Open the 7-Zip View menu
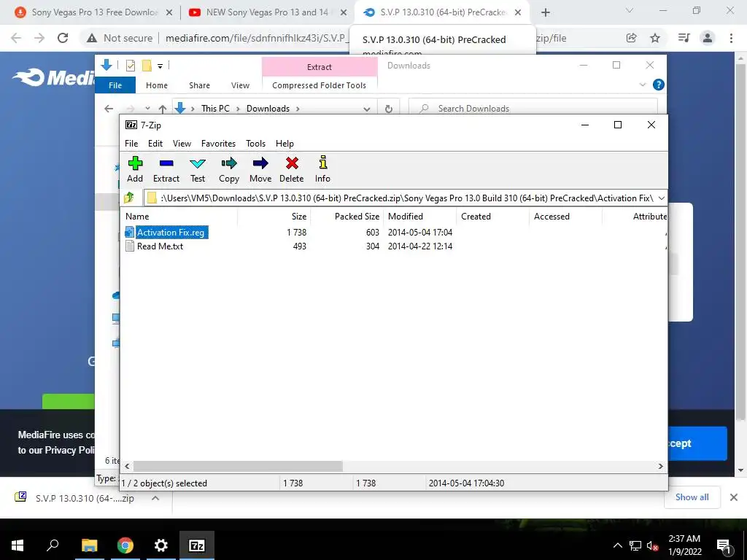The width and height of the screenshot is (747, 560). (x=182, y=144)
